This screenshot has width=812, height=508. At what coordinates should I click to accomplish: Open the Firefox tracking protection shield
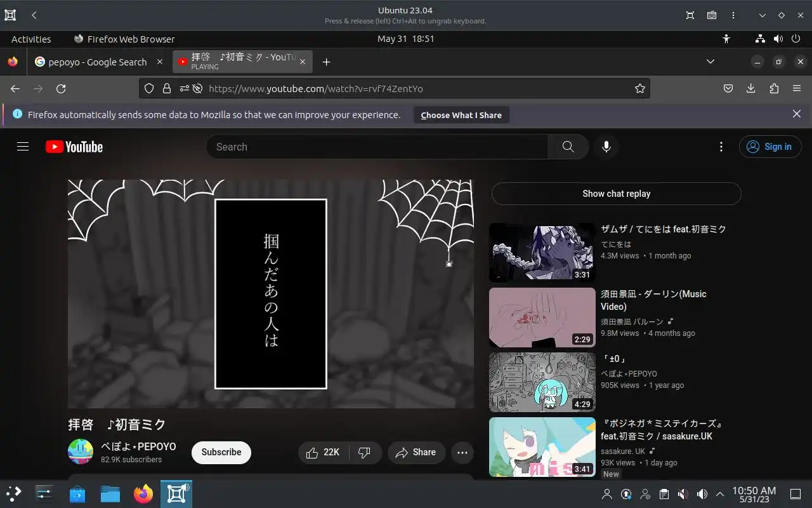coord(149,89)
